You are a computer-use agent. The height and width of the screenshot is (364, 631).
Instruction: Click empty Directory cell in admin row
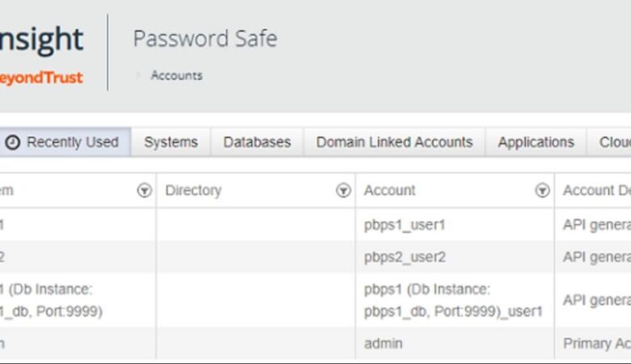256,343
